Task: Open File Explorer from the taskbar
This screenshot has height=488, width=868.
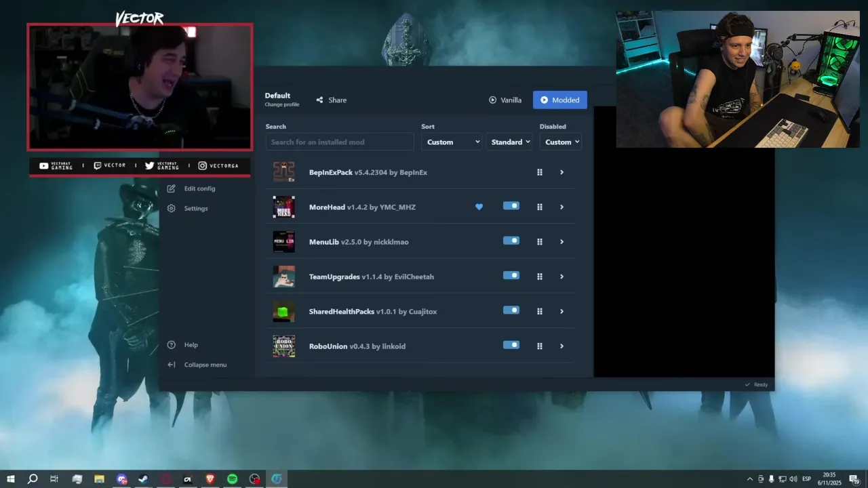Action: tap(99, 479)
